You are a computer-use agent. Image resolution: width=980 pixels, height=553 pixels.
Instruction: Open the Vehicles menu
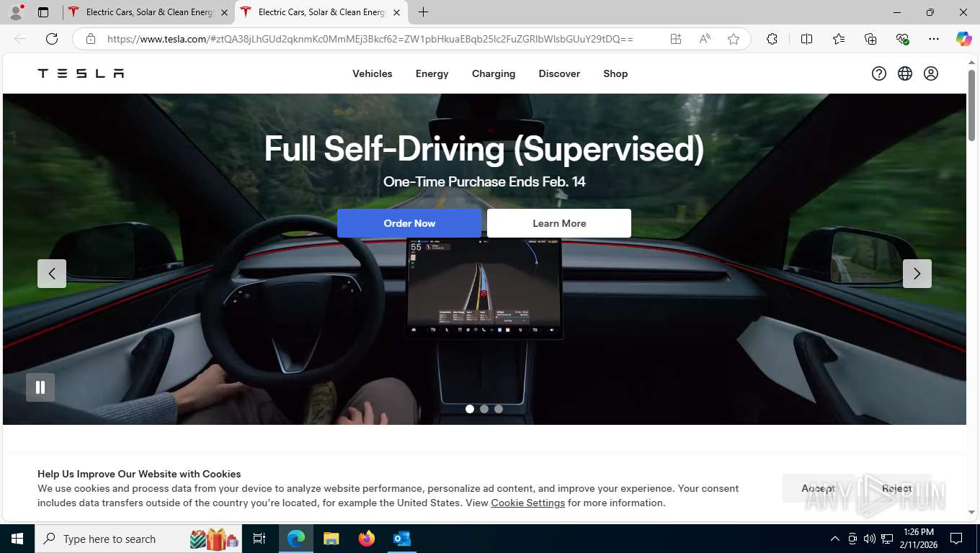[373, 73]
